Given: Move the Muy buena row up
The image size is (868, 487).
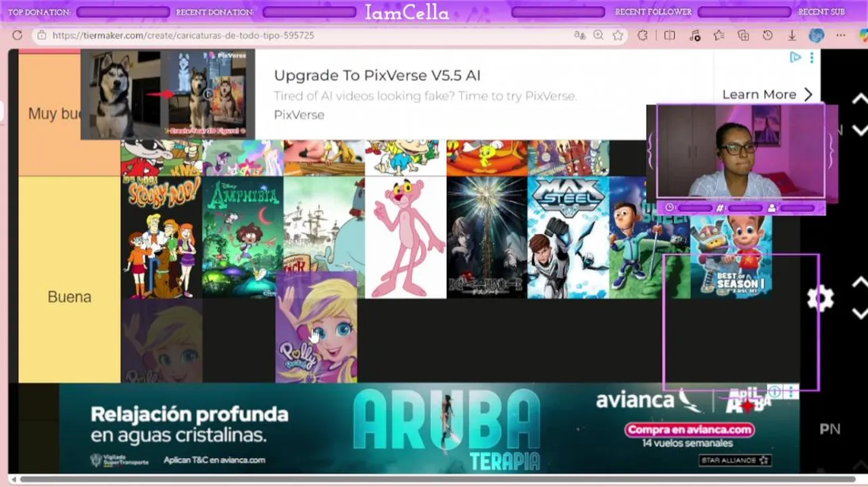Looking at the screenshot, I should [x=859, y=99].
